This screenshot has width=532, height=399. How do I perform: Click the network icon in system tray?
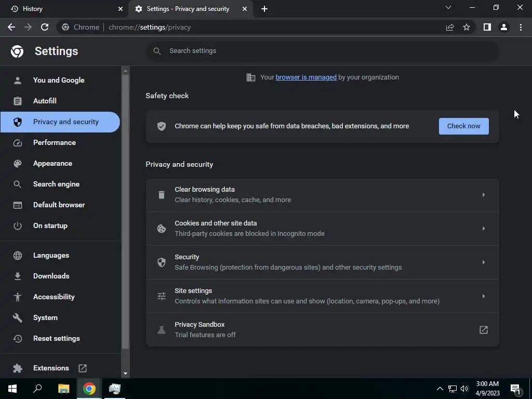click(453, 389)
